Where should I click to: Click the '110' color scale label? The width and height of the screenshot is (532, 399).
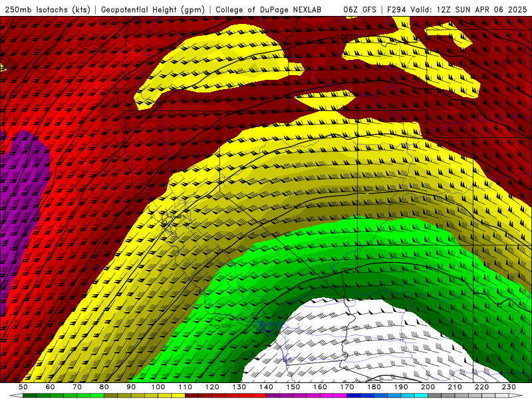186,387
